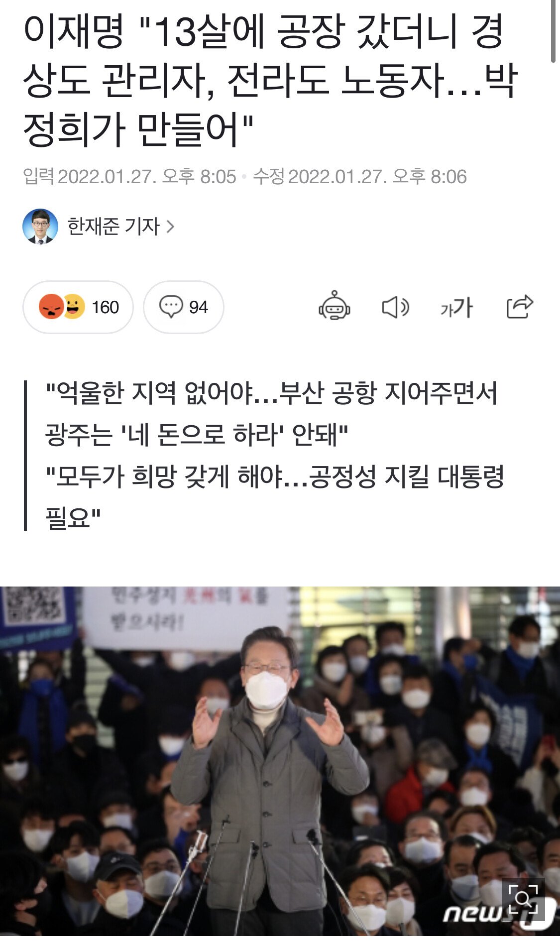Tap the news1 watermark on photo
This screenshot has height=946, width=560.
click(498, 914)
